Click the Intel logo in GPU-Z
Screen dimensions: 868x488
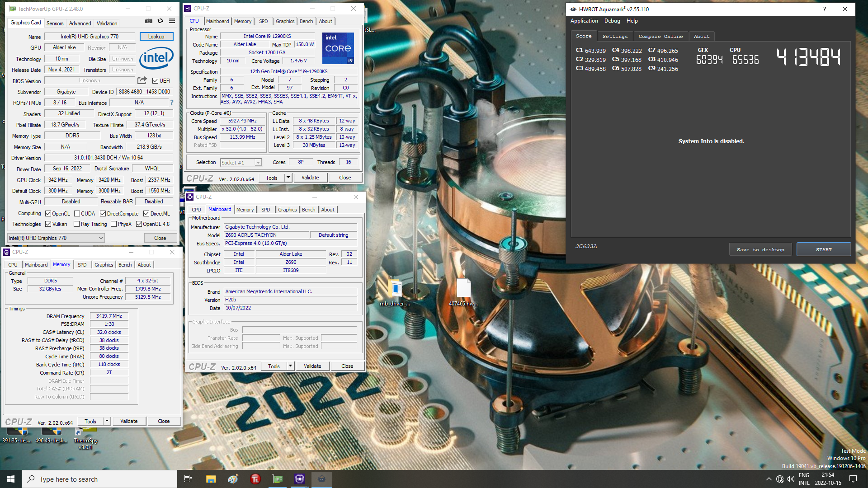pyautogui.click(x=156, y=58)
